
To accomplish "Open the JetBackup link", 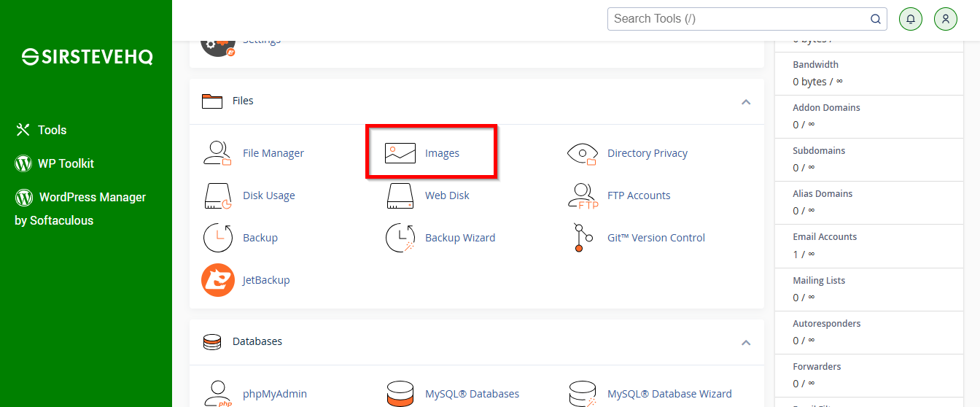I will pyautogui.click(x=266, y=280).
